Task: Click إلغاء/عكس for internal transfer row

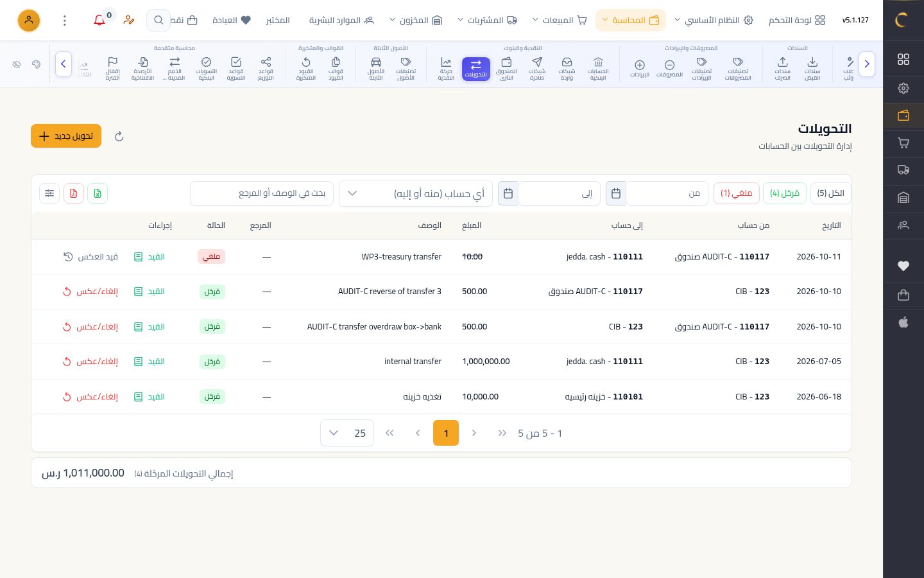Action: pos(90,362)
